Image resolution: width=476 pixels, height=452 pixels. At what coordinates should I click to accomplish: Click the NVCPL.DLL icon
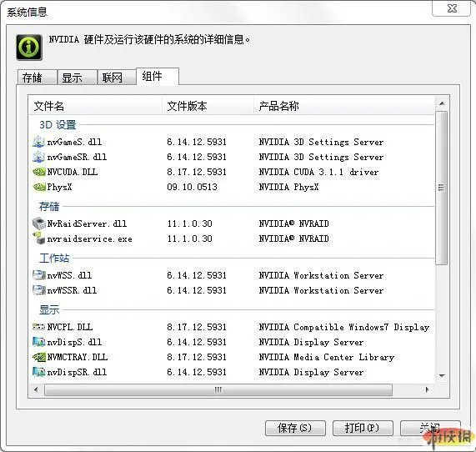pos(38,327)
